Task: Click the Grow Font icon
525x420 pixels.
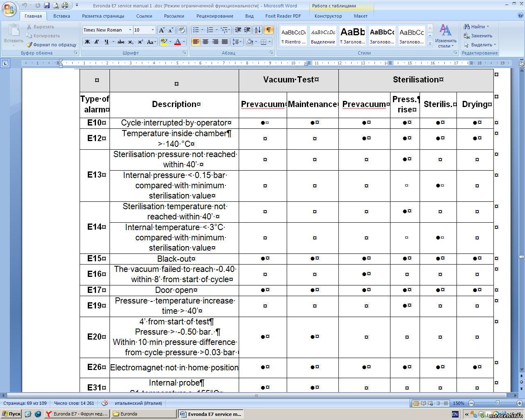Action: [x=162, y=30]
